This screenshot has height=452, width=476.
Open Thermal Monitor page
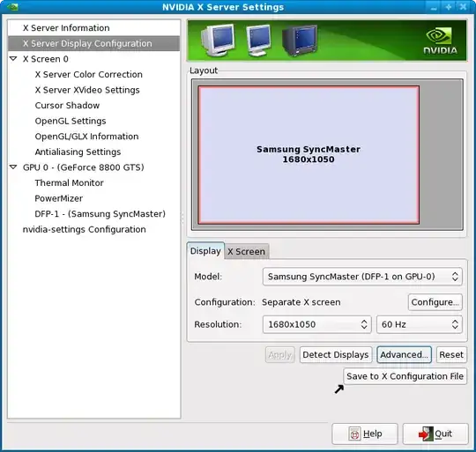pos(69,182)
